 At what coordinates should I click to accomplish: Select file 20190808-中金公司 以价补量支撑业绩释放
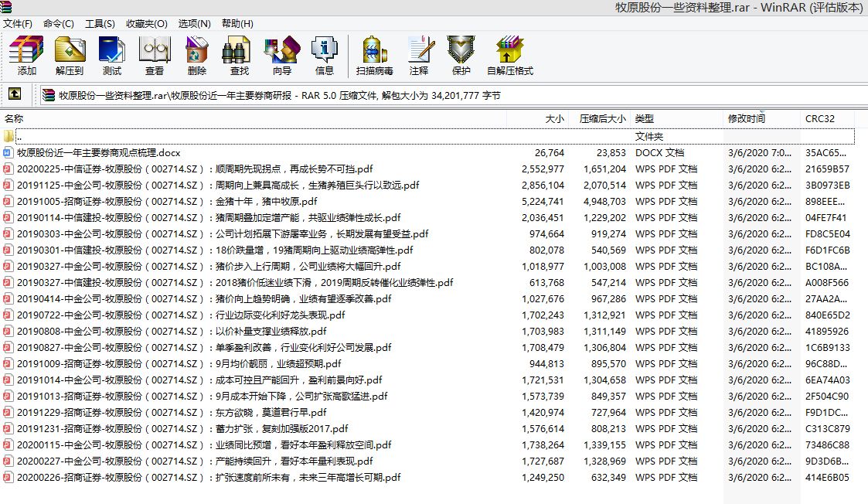[172, 331]
